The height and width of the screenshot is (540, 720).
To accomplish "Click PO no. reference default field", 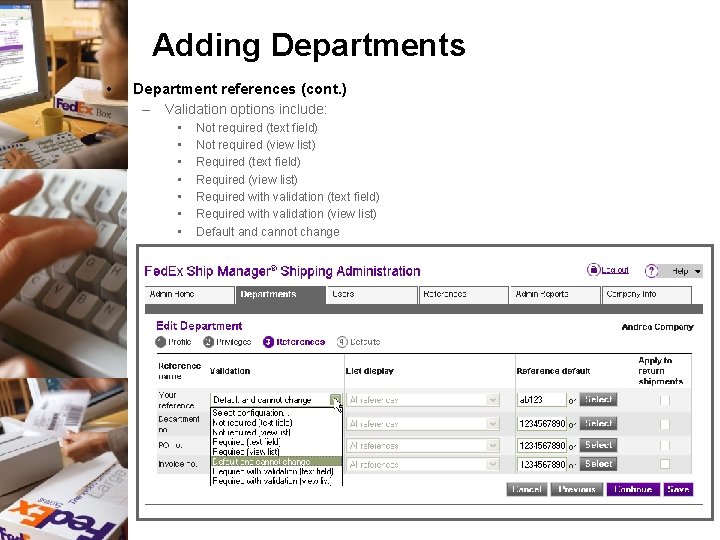I will (x=542, y=445).
